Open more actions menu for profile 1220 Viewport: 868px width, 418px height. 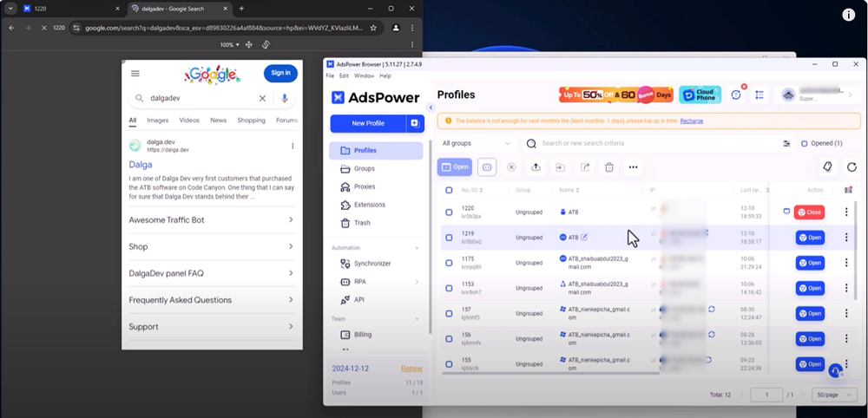pos(845,212)
